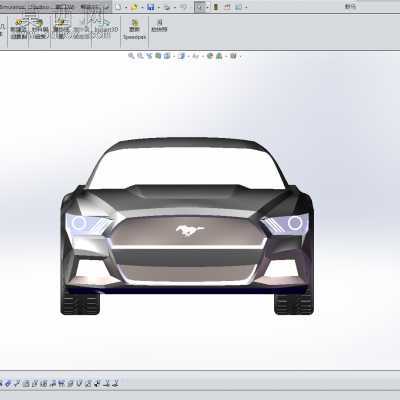Click the Open file folder icon
The height and width of the screenshot is (400, 400).
click(x=134, y=7)
